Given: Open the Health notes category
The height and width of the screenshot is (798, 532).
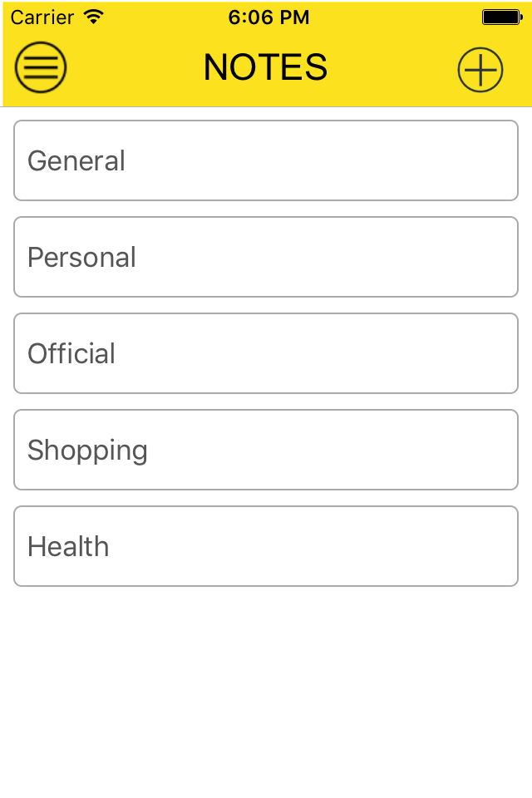Looking at the screenshot, I should [x=266, y=546].
